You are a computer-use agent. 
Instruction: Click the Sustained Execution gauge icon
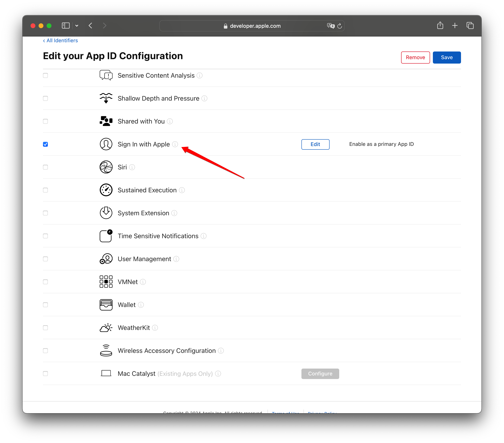tap(106, 190)
